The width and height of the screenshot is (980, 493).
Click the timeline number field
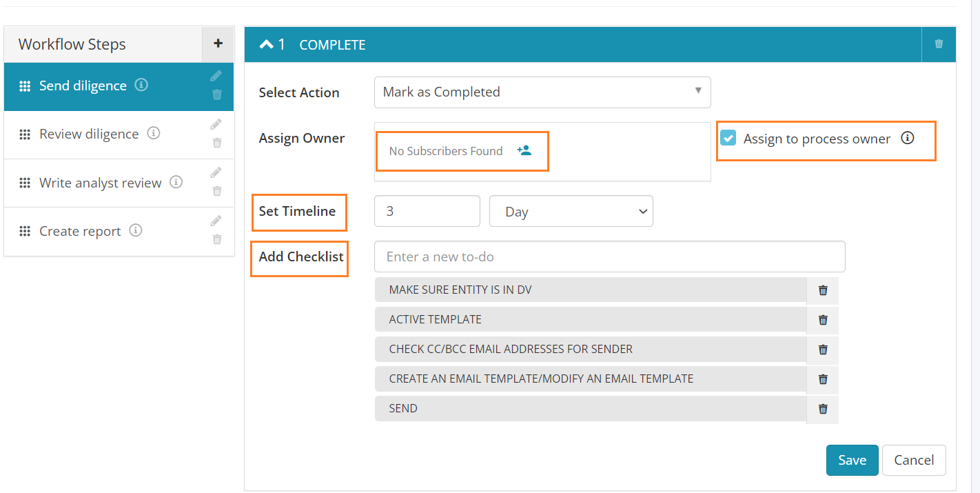point(427,211)
